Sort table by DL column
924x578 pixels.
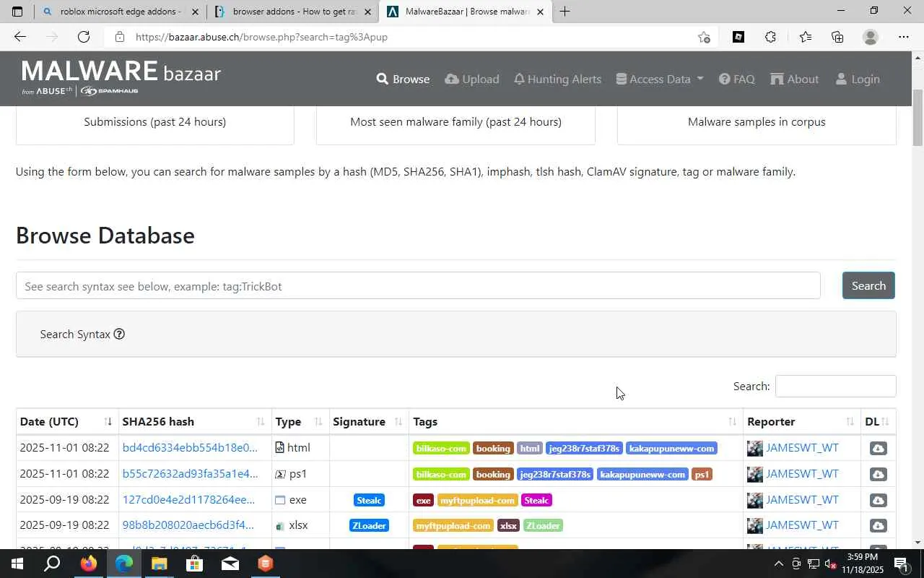click(x=878, y=421)
